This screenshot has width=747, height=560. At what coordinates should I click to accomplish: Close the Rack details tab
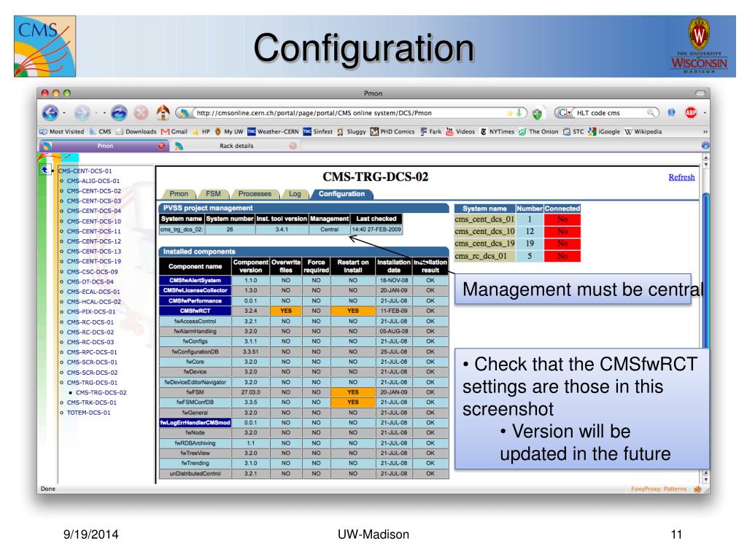293,146
